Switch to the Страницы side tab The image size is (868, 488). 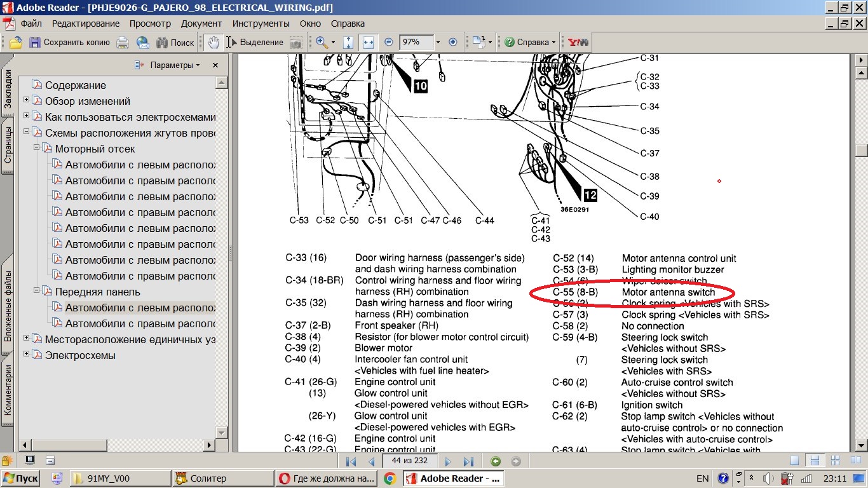8,146
